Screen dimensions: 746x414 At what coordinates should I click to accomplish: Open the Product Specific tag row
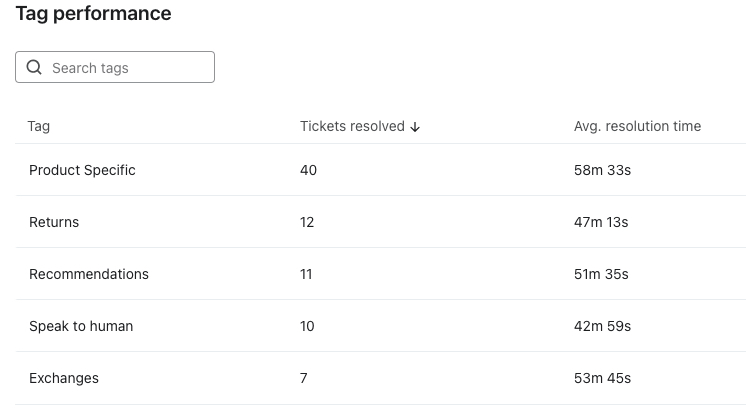point(82,170)
